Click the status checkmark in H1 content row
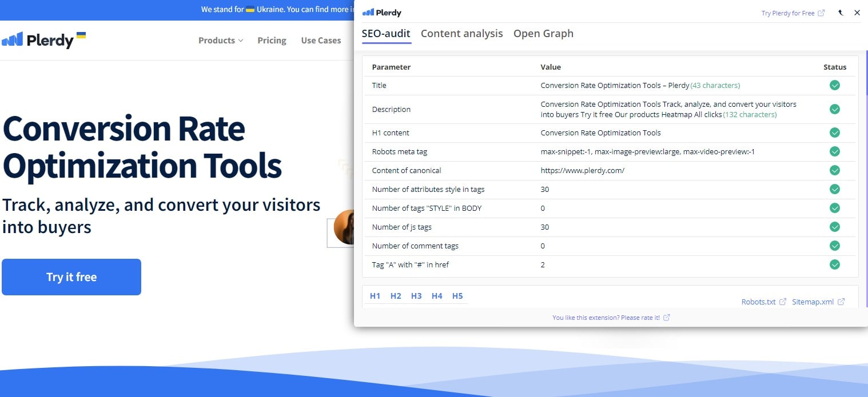 (x=835, y=133)
